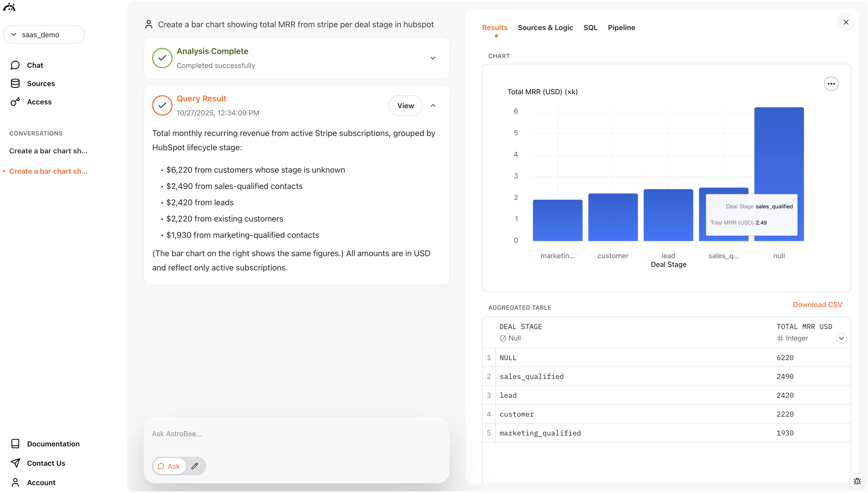Click the AstroBee logo
Screen dimensions: 868x493
pos(9,7)
